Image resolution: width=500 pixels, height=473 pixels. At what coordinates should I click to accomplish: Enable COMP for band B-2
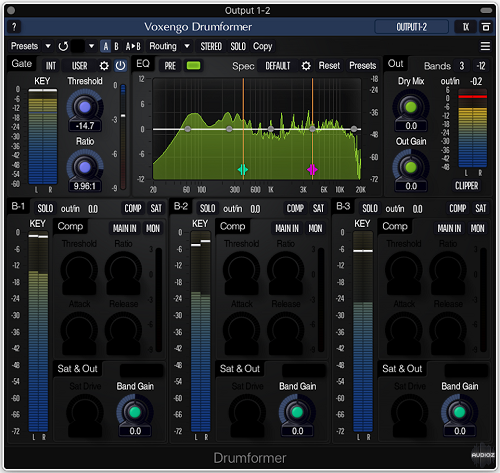(295, 209)
